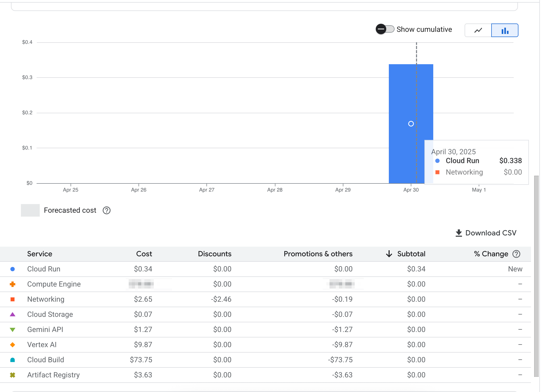Sort table by Cost column
The image size is (543, 392).
(144, 254)
